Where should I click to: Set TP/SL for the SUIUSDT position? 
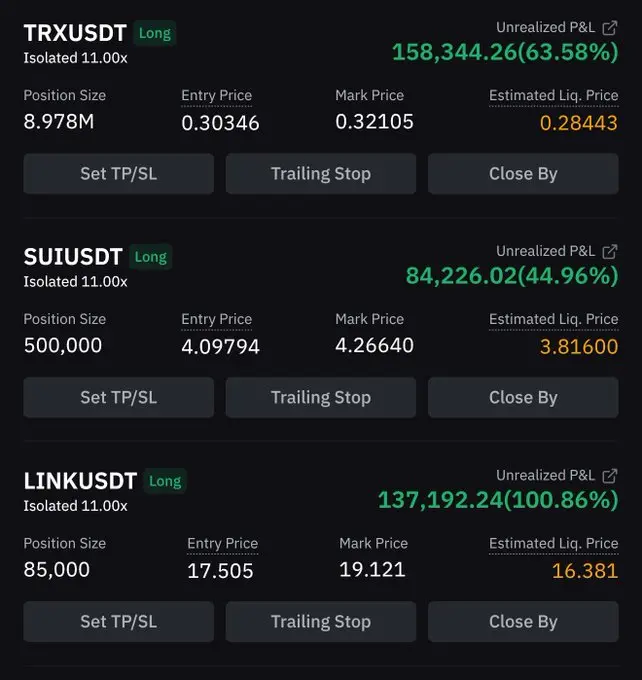pos(118,397)
